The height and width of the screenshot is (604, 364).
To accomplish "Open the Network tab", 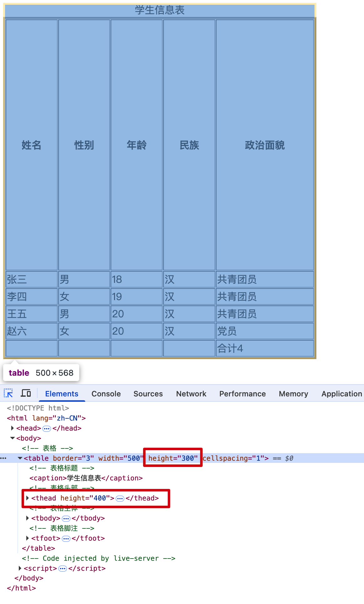I will click(191, 394).
